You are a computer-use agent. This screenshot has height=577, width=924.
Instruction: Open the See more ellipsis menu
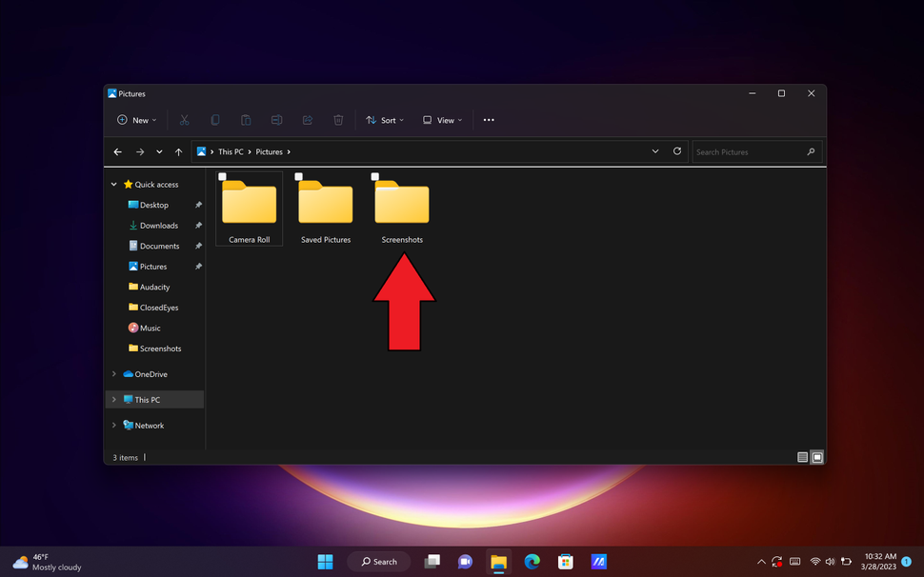click(x=489, y=120)
